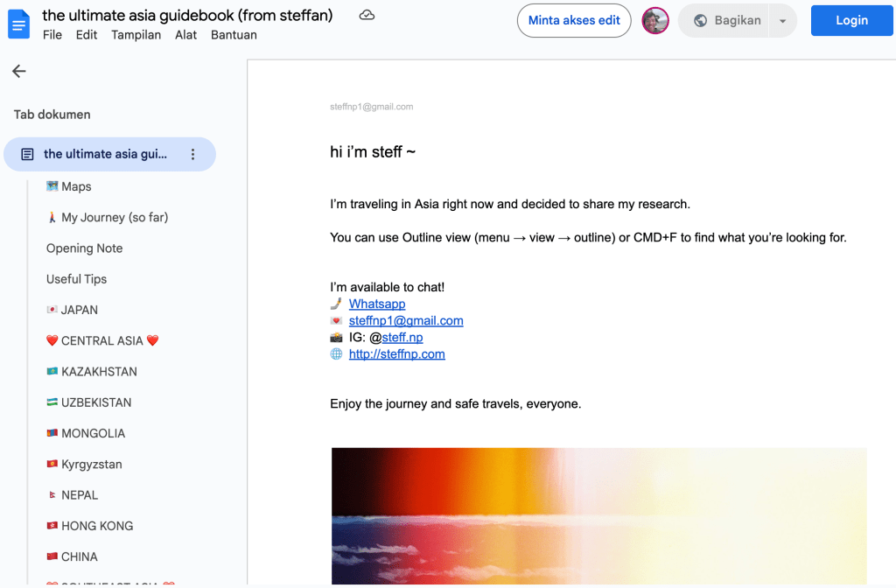This screenshot has height=588, width=896.
Task: Open the Alat menu
Action: pos(185,35)
